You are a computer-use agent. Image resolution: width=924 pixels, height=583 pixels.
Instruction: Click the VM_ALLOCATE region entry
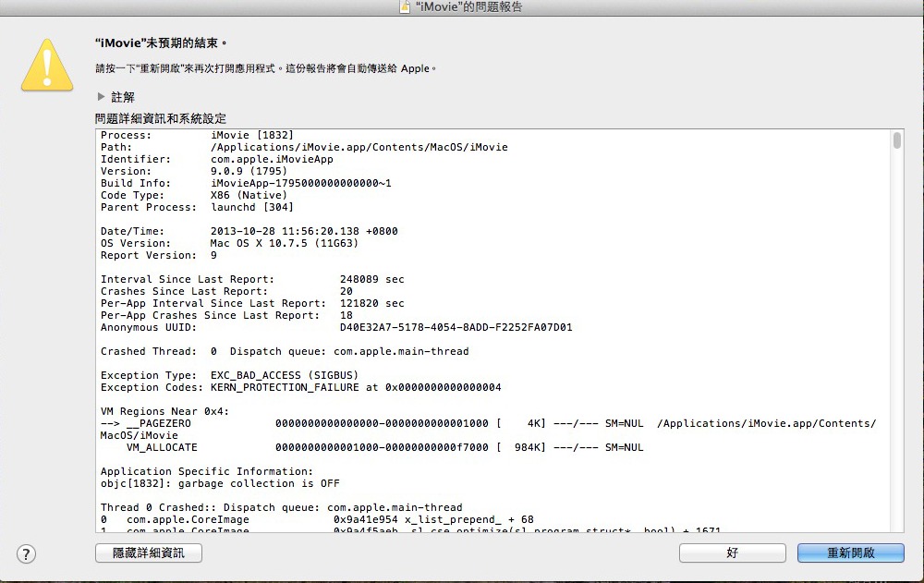pos(384,447)
